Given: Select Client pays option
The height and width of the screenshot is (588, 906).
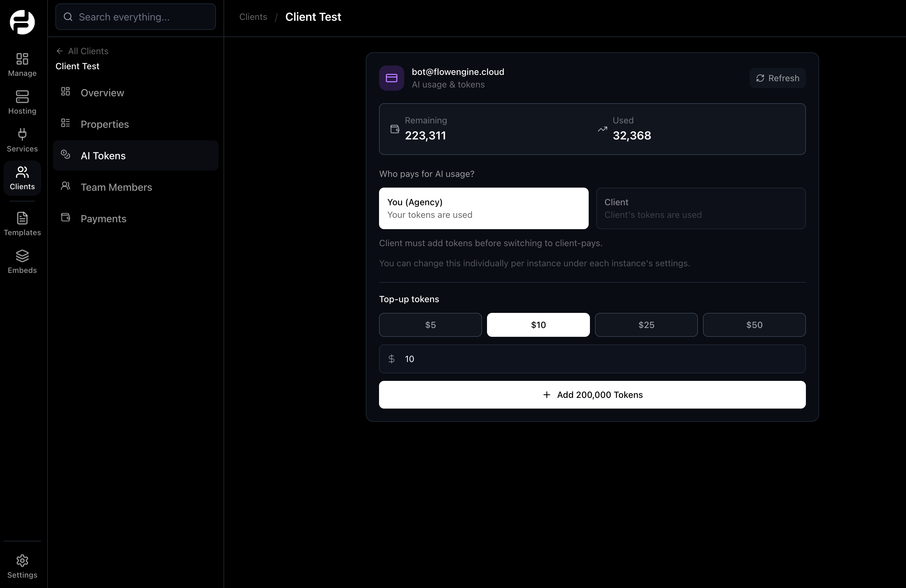Looking at the screenshot, I should point(700,208).
